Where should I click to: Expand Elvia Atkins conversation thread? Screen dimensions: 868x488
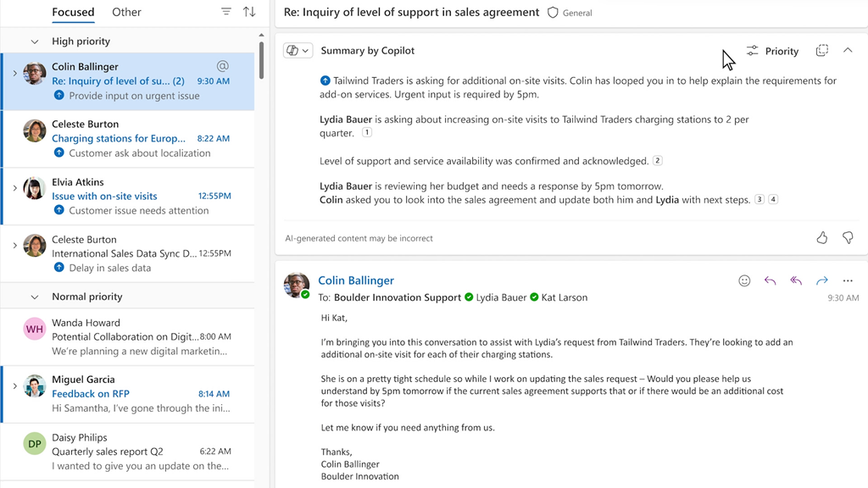[15, 188]
